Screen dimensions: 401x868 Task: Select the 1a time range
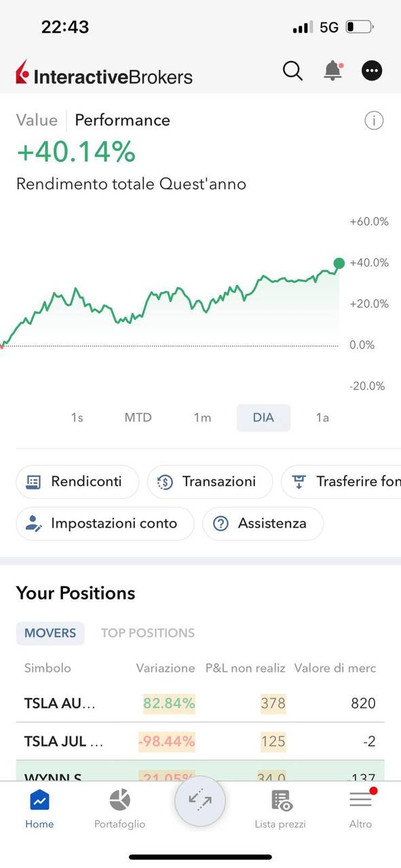tap(322, 418)
